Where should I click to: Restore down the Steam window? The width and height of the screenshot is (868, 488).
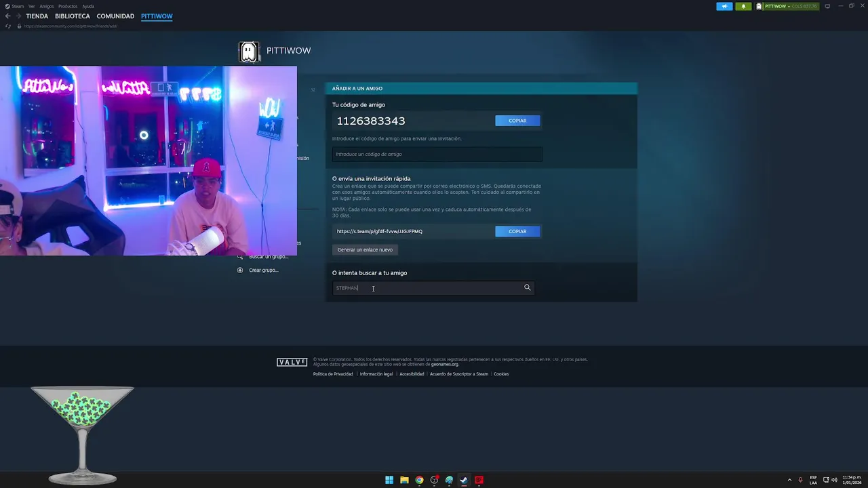(851, 6)
